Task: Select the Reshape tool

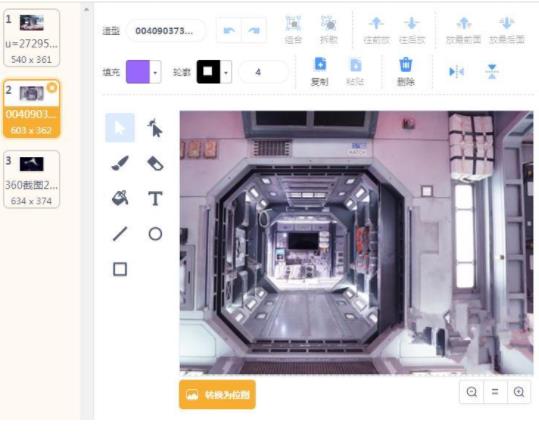Action: pos(155,128)
